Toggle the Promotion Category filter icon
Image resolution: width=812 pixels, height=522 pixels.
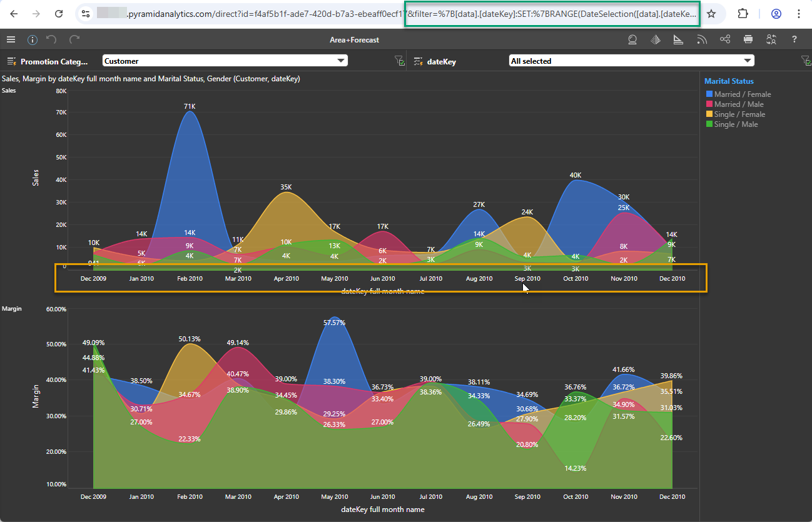[x=399, y=61]
